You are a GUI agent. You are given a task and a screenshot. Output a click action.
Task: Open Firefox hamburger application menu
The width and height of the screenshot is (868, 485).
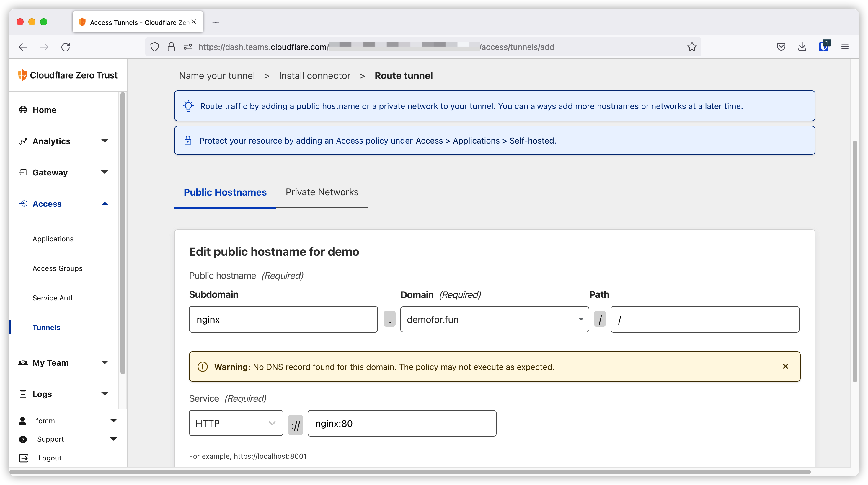tap(845, 47)
